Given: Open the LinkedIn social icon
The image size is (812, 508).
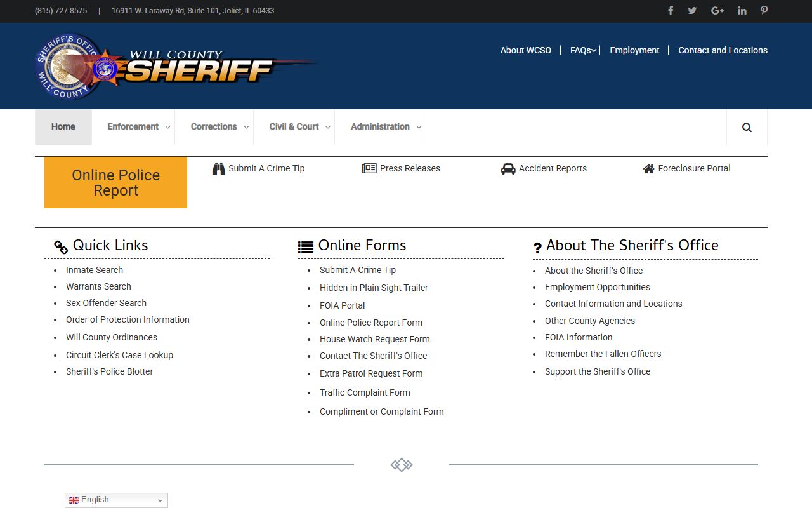Looking at the screenshot, I should click(742, 10).
